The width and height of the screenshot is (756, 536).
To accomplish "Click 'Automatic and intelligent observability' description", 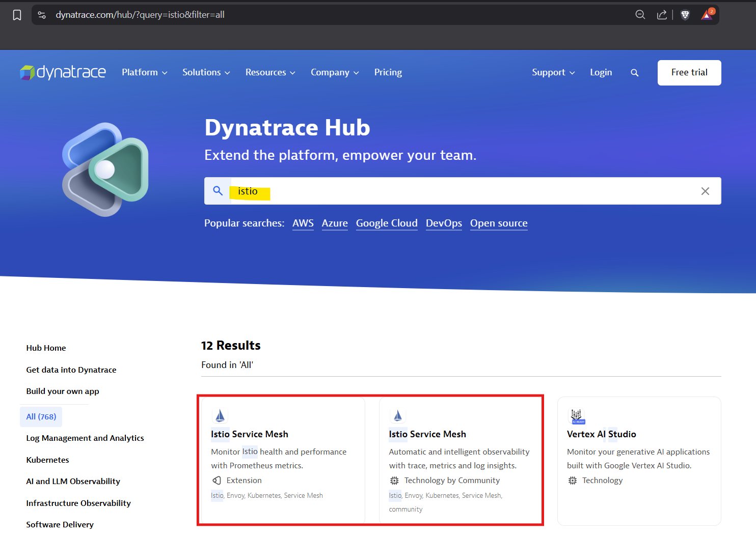I will point(459,459).
